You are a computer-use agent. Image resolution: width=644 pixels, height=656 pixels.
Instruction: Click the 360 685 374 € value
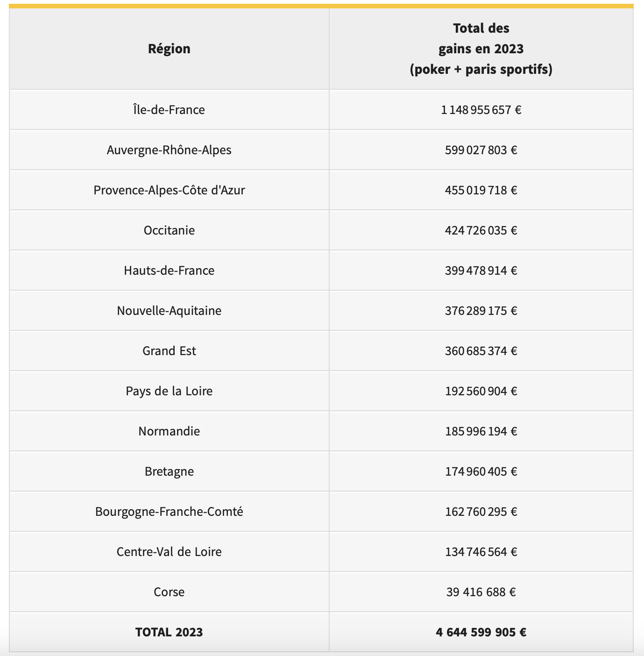coord(481,351)
